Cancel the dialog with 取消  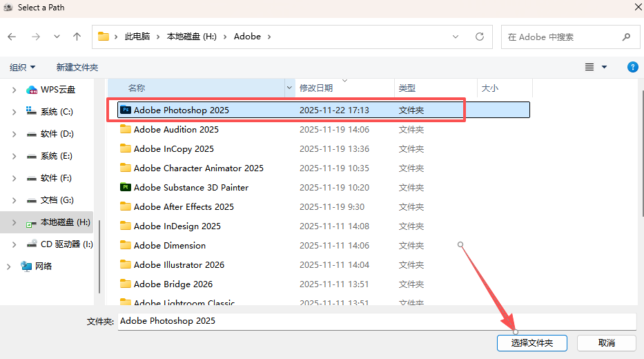click(x=607, y=343)
